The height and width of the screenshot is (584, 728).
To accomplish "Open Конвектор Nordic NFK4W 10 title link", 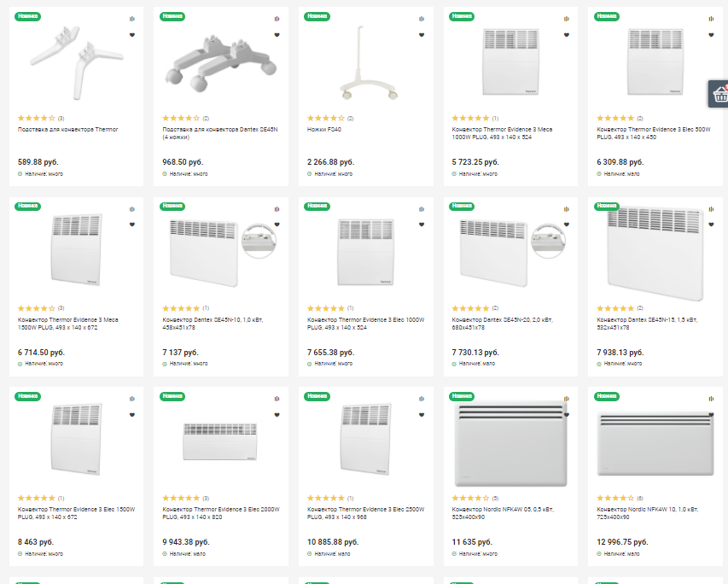I will pyautogui.click(x=647, y=513).
